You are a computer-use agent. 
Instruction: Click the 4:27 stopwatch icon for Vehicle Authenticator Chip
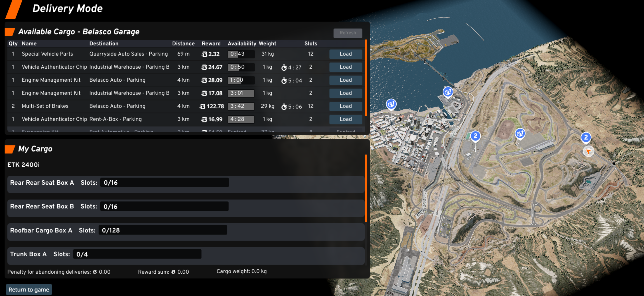tap(284, 67)
